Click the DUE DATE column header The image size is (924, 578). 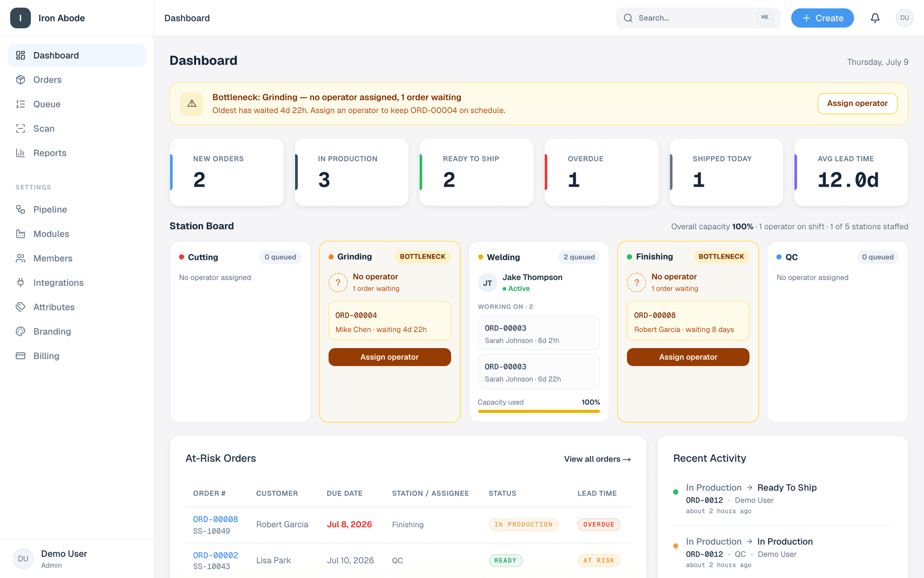[344, 493]
